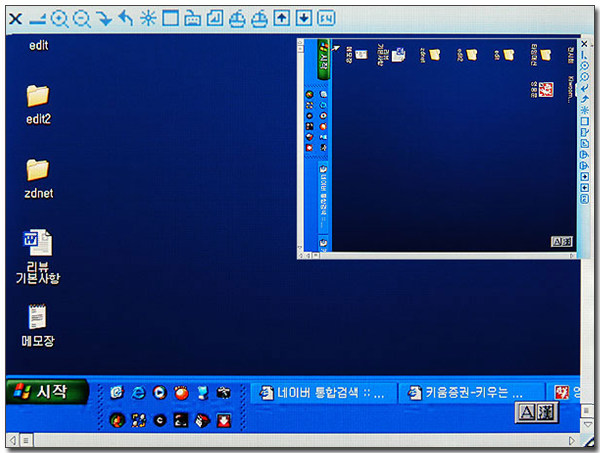Click the zoom in magnifier icon
This screenshot has width=600, height=453.
pyautogui.click(x=60, y=18)
